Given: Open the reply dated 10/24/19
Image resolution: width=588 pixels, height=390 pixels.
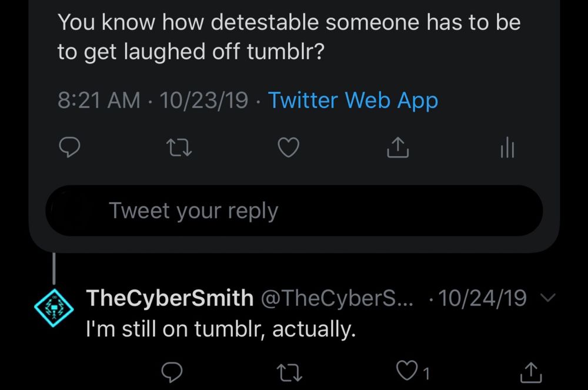Looking at the screenshot, I should [482, 298].
